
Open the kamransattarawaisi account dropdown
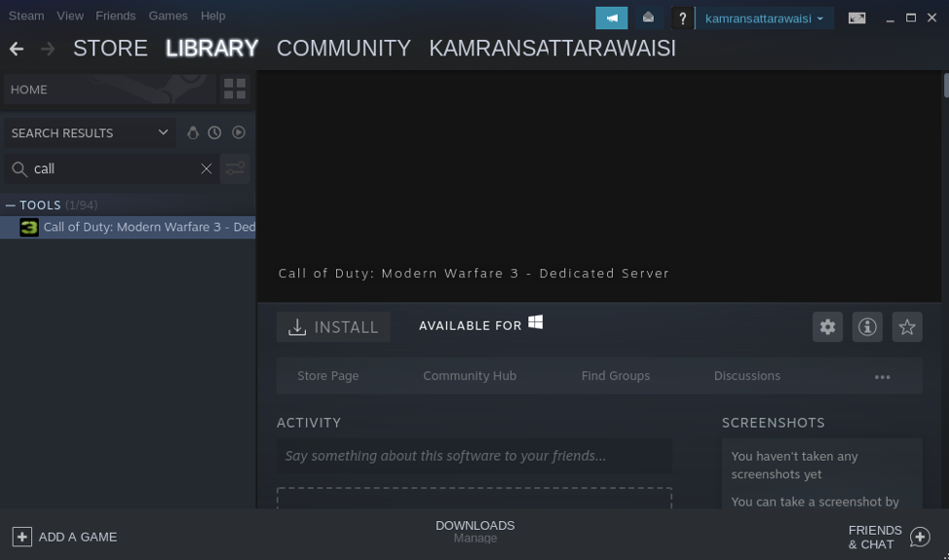[x=764, y=18]
